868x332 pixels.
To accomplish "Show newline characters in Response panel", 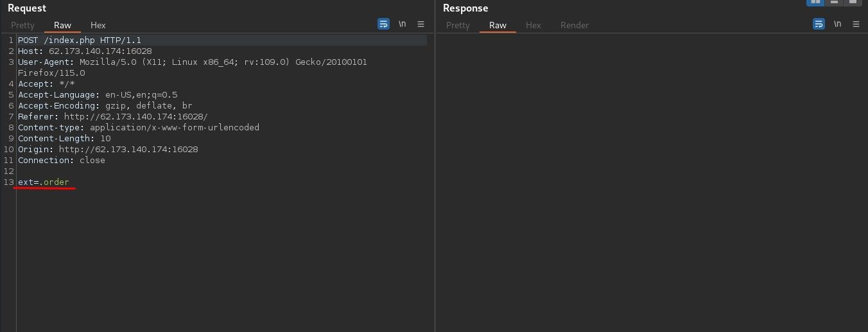I will pyautogui.click(x=838, y=24).
